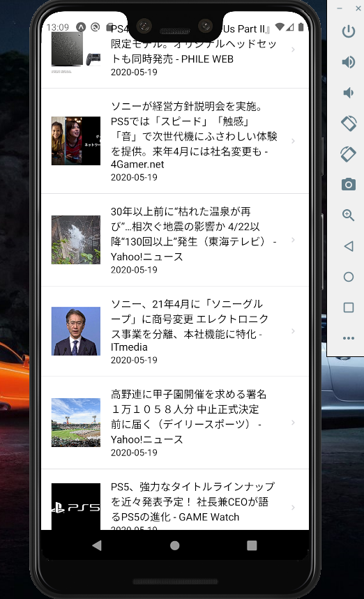
Task: Activate the emulator zoom magnifier icon
Action: coord(349,215)
